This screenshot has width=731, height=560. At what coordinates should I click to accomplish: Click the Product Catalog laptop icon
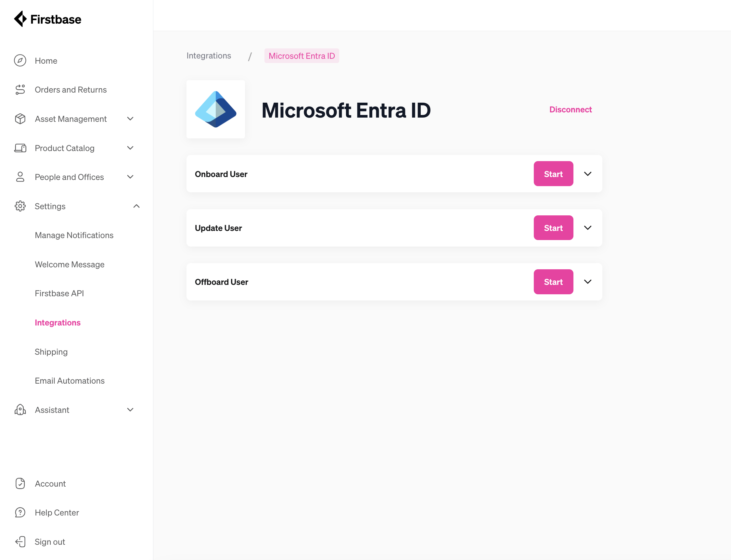click(x=20, y=148)
